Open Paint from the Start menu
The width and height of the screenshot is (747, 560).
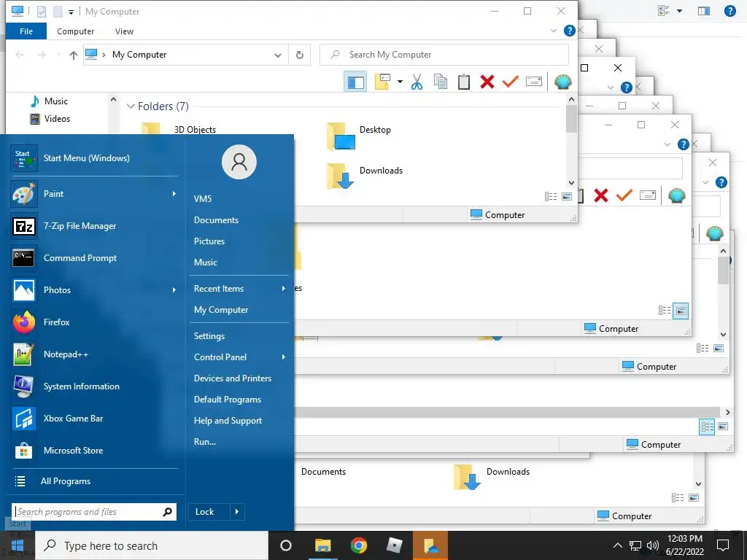(x=94, y=194)
